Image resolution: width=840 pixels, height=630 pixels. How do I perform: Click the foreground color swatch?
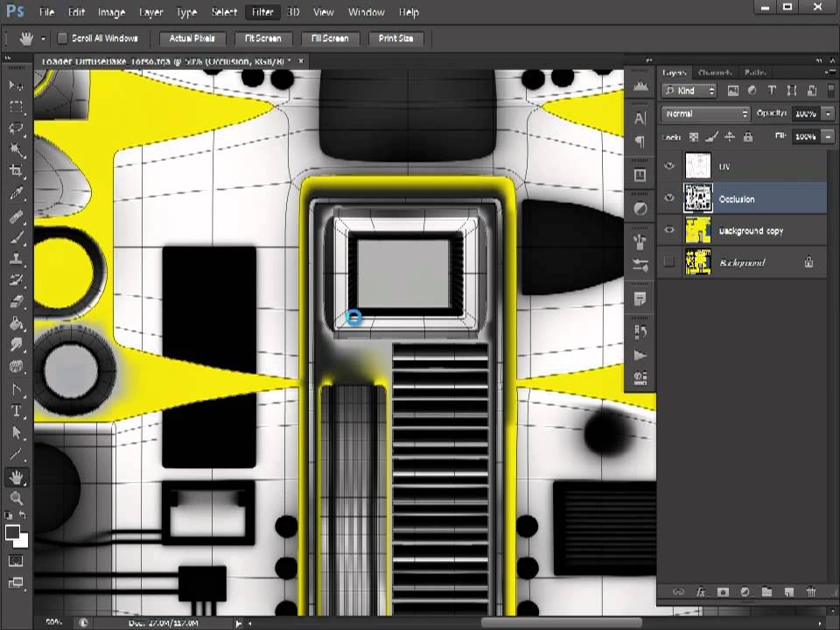click(13, 532)
